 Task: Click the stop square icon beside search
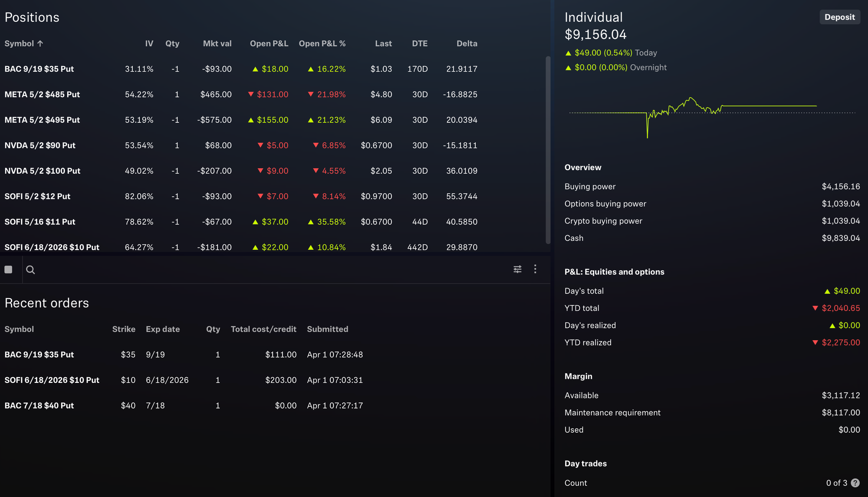[x=8, y=270]
